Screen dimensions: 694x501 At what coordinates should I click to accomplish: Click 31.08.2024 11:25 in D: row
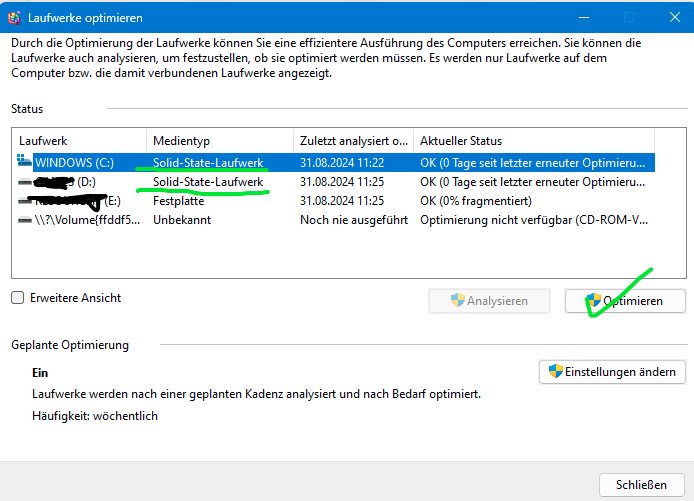(342, 182)
